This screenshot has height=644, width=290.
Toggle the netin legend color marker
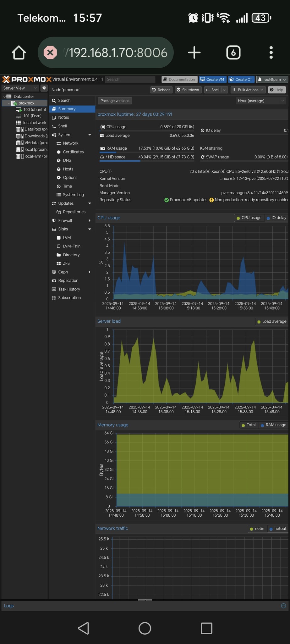coord(251,529)
